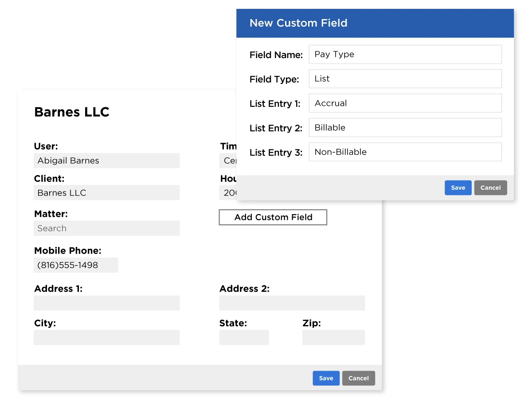The image size is (532, 399).
Task: Click the Field Name input containing Pay Type
Action: tap(405, 54)
